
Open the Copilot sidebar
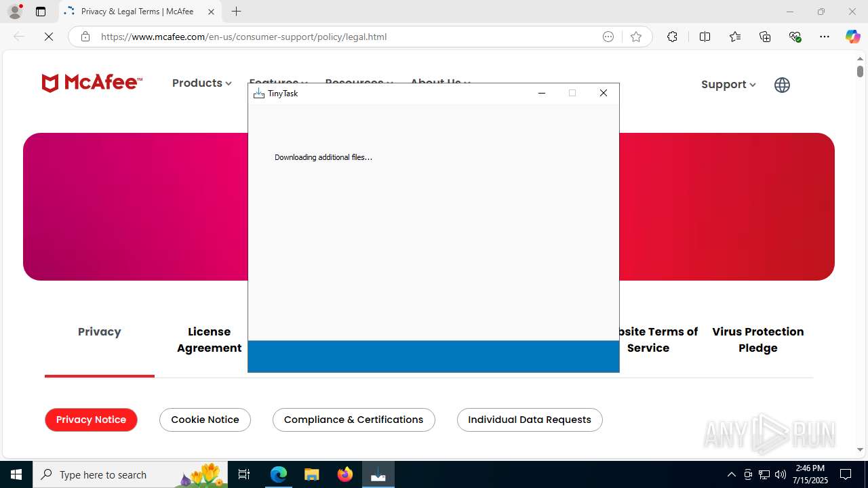click(852, 37)
